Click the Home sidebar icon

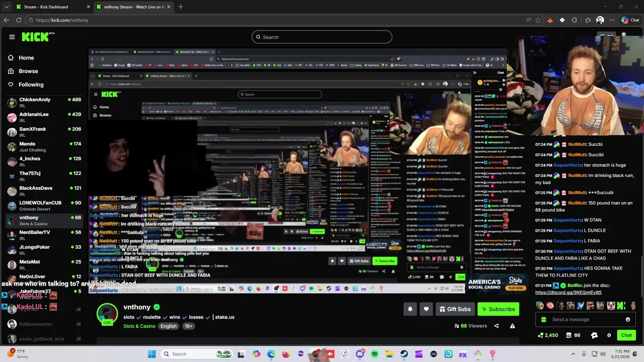pyautogui.click(x=11, y=58)
